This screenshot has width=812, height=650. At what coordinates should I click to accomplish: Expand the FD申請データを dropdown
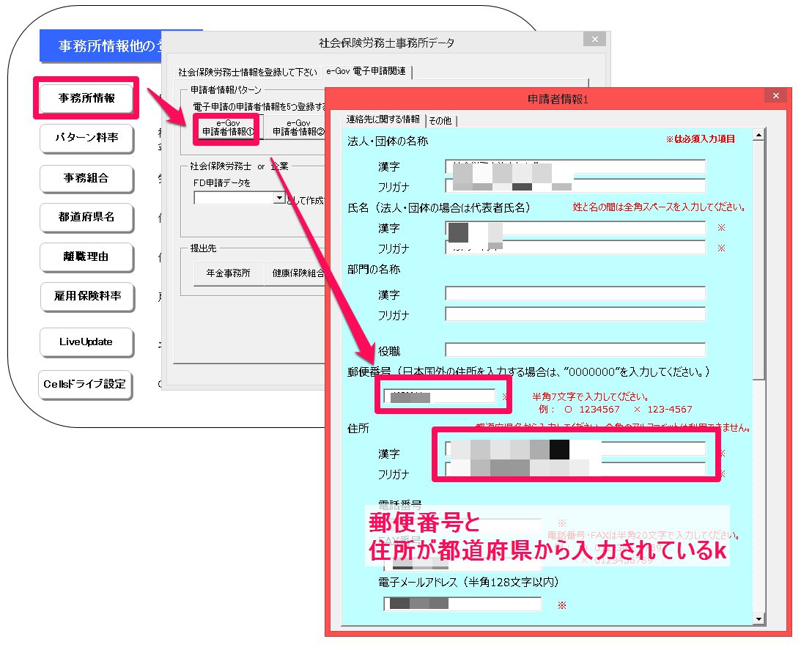tap(280, 198)
